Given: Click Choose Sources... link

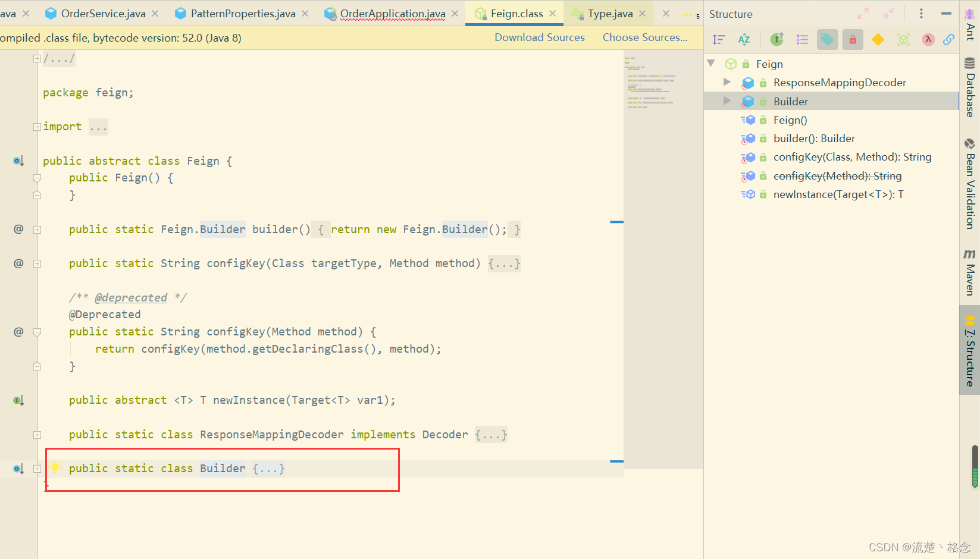Looking at the screenshot, I should click(645, 37).
